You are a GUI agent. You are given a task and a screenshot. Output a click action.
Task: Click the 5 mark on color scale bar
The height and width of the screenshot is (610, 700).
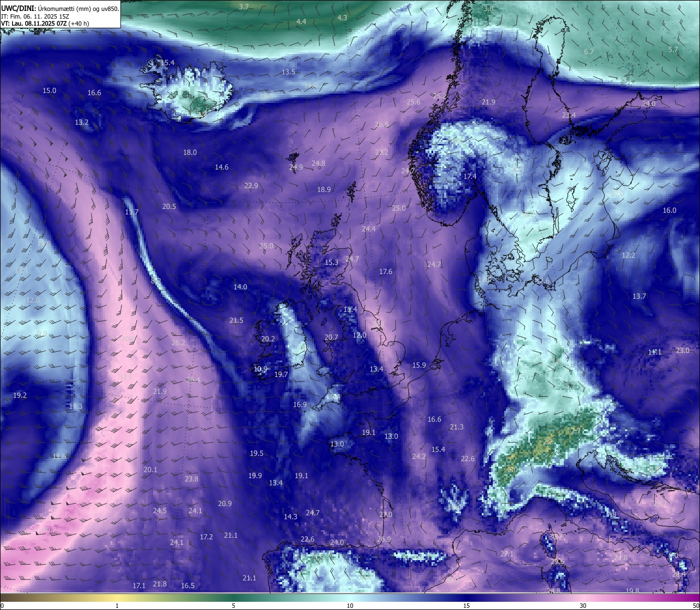click(234, 606)
